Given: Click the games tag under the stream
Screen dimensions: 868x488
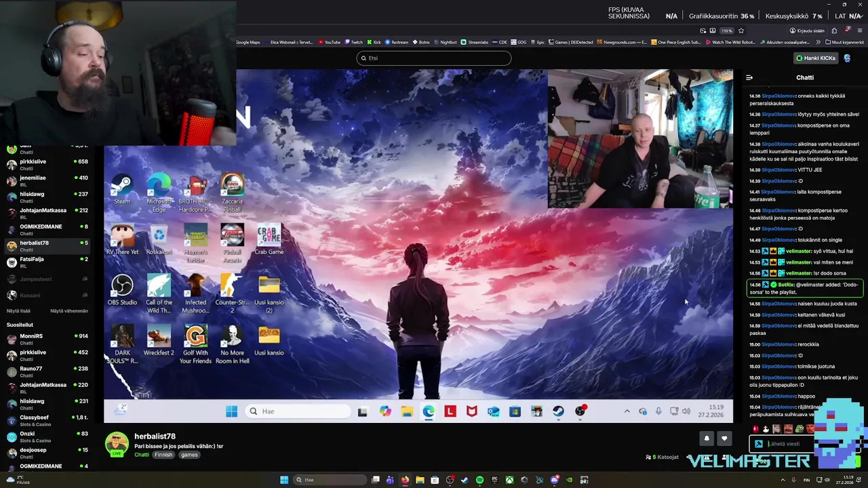Looking at the screenshot, I should (189, 455).
